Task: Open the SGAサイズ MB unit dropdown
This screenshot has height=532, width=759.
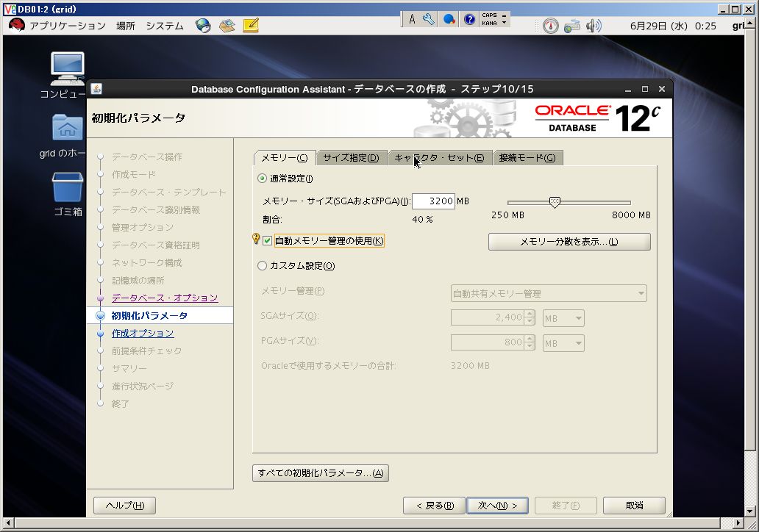Action: 563,318
